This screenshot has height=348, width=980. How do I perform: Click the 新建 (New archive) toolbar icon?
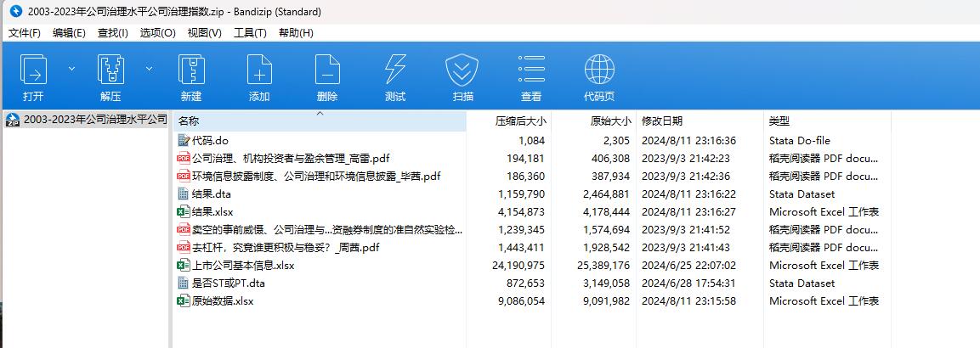pyautogui.click(x=191, y=69)
